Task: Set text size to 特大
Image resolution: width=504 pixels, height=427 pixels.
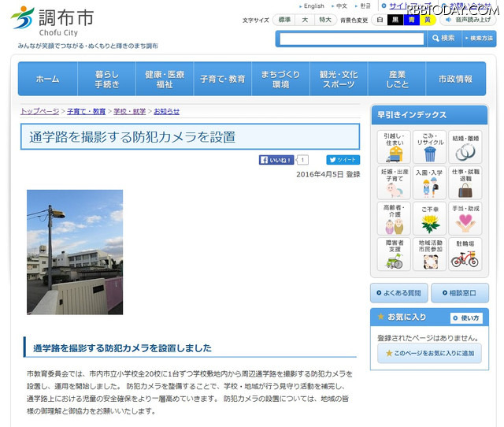Action: [x=324, y=20]
